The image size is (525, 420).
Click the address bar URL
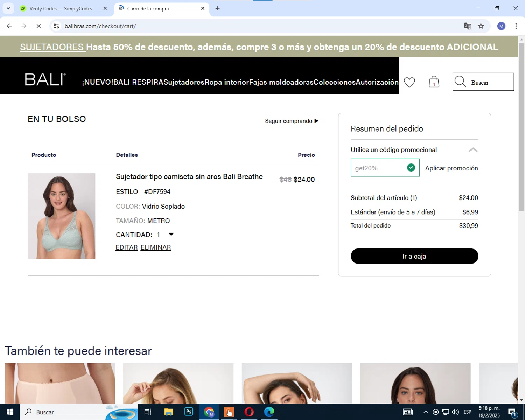point(100,26)
